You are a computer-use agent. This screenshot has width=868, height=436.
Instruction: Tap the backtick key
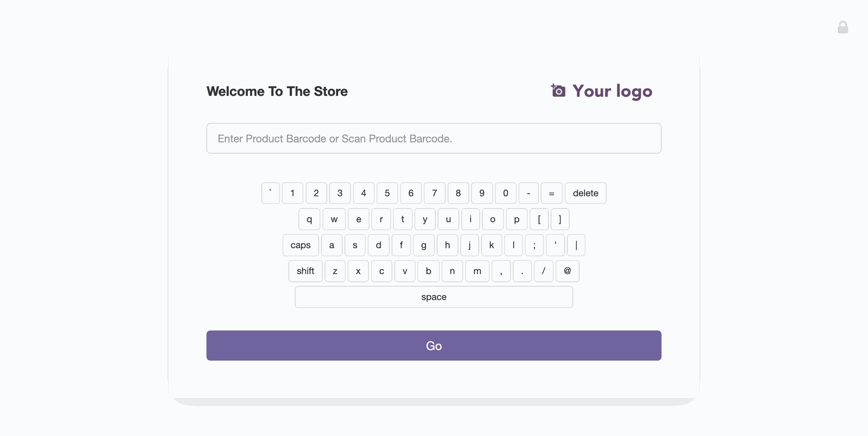click(270, 193)
